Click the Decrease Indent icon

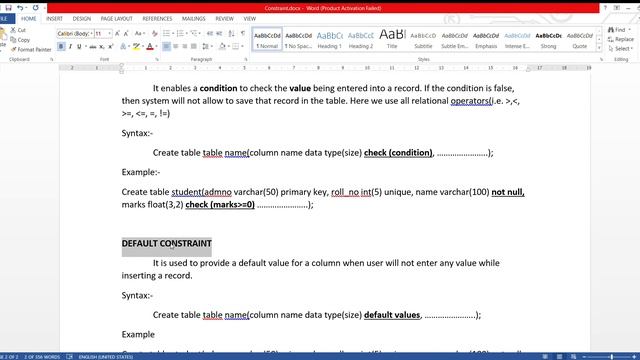click(210, 33)
